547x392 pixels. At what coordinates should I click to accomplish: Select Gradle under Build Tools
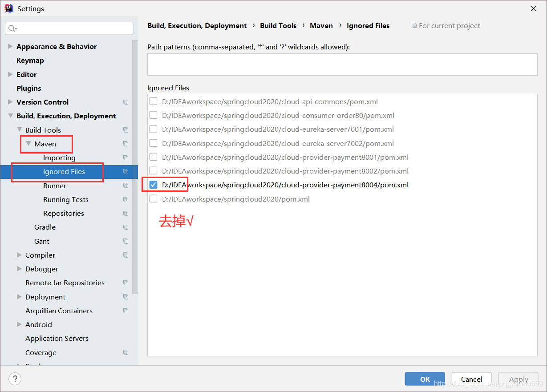[x=45, y=227]
